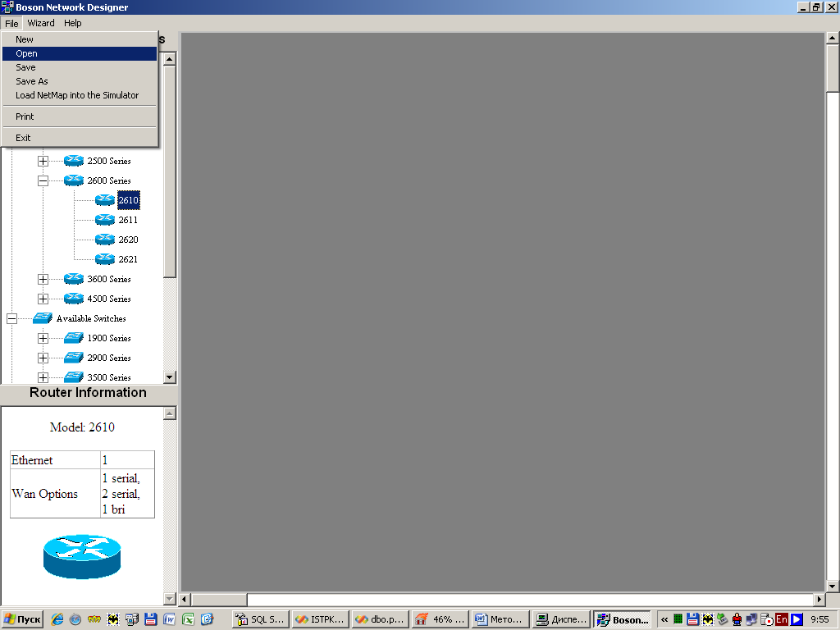Viewport: 840px width, 630px height.
Task: Expand the 1900 Series node
Action: pos(43,339)
